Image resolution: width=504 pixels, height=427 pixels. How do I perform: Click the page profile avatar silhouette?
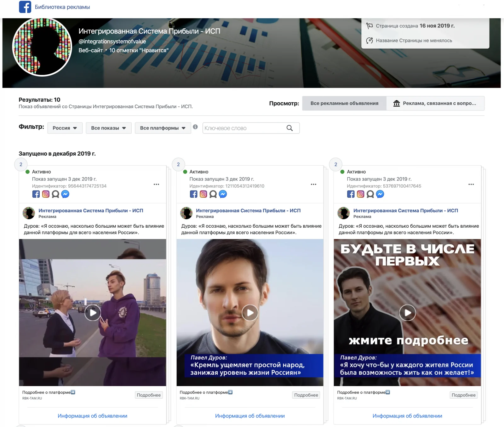42,47
